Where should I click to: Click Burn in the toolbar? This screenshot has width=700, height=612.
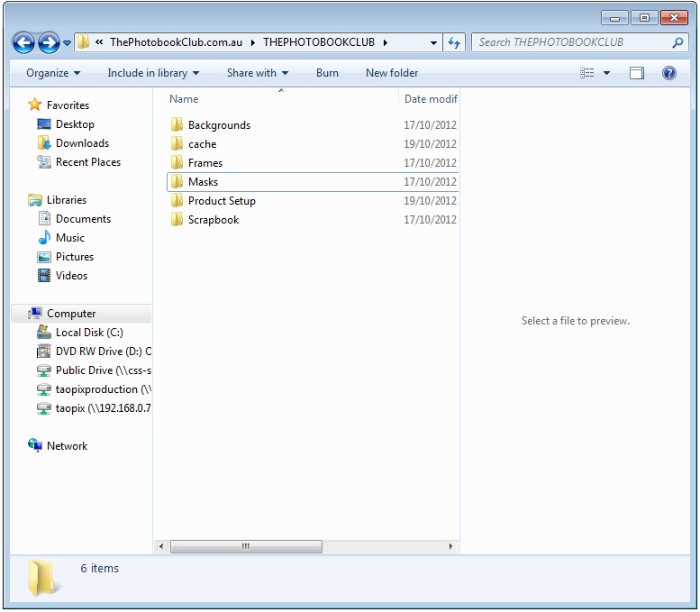[327, 73]
